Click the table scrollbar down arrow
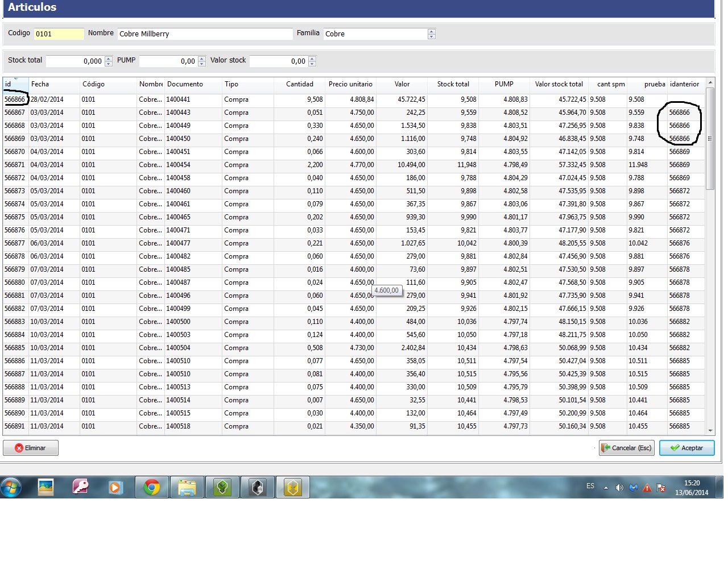This screenshot has height=582, width=728. tap(710, 431)
